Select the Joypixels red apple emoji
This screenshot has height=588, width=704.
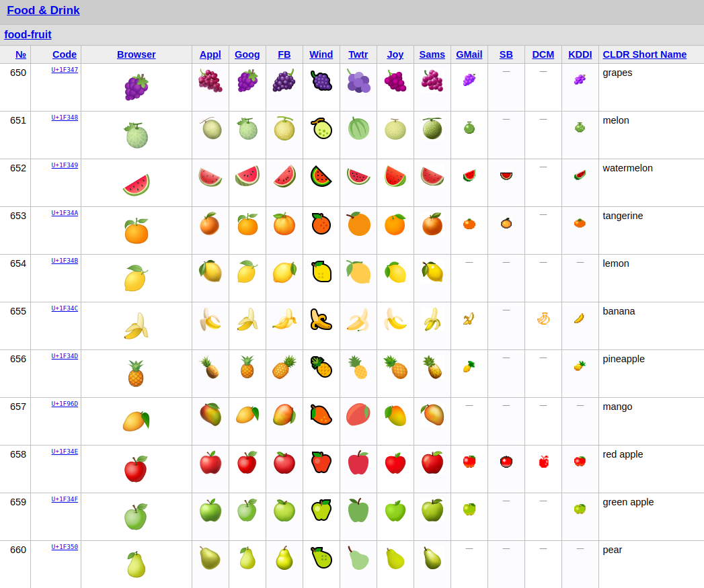click(x=395, y=462)
